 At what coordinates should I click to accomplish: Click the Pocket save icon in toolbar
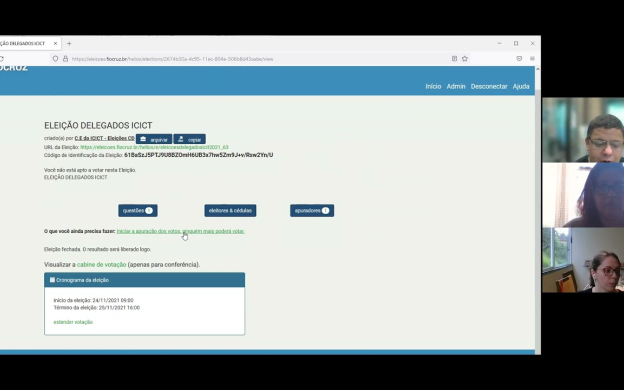(519, 58)
